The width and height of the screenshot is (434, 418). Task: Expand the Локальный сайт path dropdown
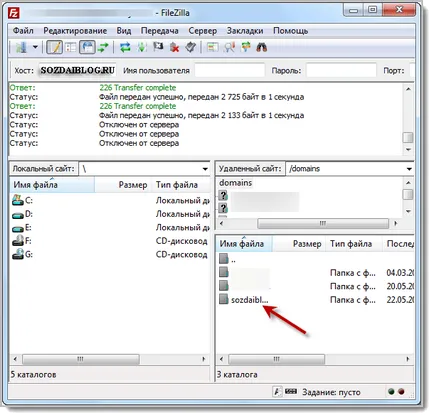(x=205, y=169)
